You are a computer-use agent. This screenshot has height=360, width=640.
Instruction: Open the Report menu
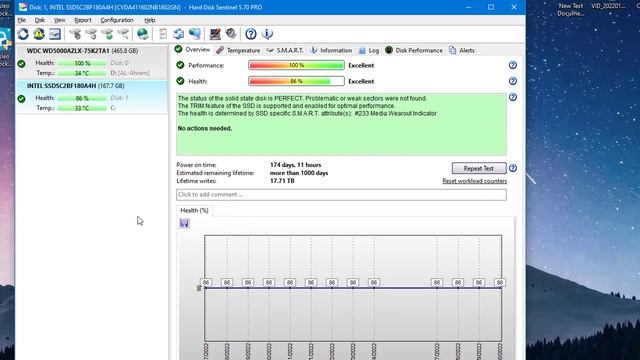point(83,20)
